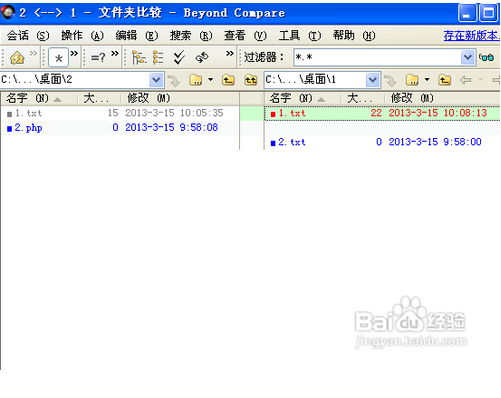The height and width of the screenshot is (398, 501).
Task: Open dropdown arrow beside right browse folder
Action: (427, 80)
